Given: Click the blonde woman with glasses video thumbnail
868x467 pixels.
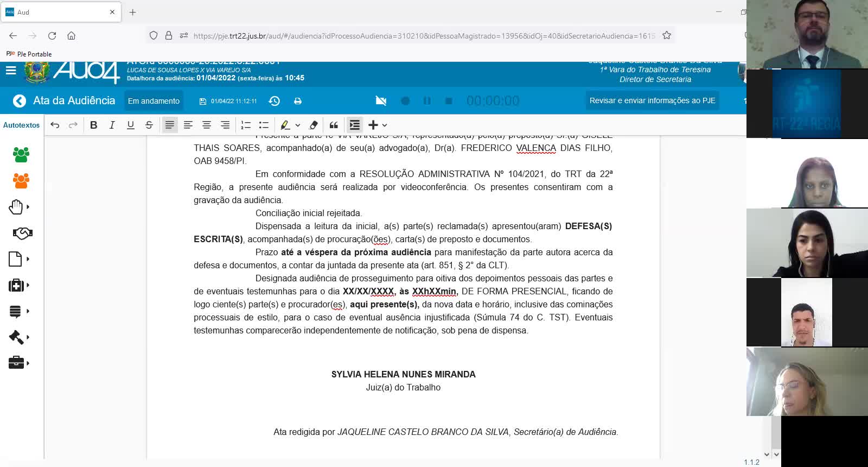Looking at the screenshot, I should coord(807,382).
